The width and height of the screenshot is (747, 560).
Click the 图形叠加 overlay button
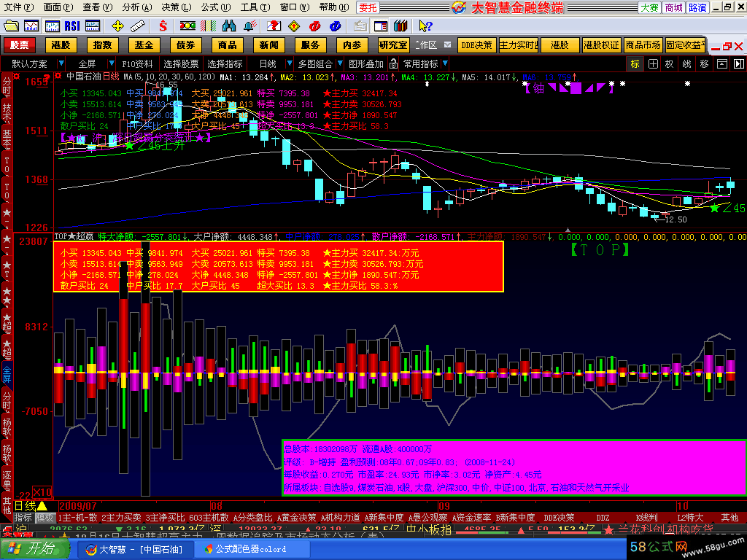point(366,64)
